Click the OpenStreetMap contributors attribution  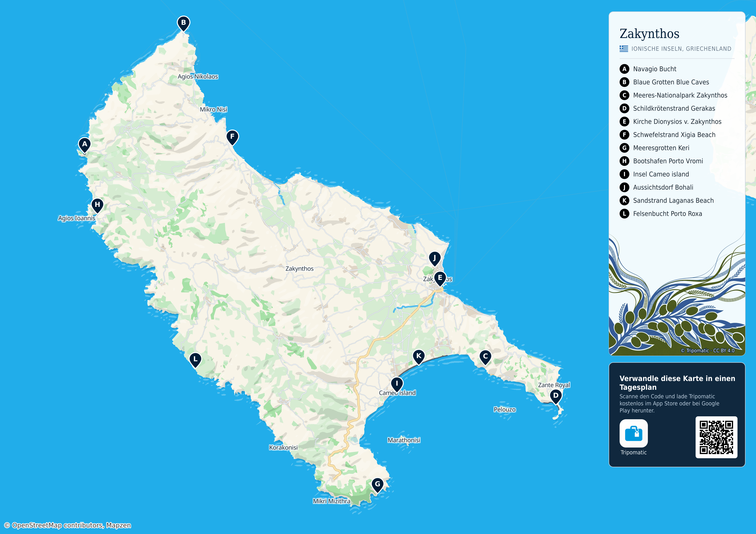pyautogui.click(x=67, y=525)
